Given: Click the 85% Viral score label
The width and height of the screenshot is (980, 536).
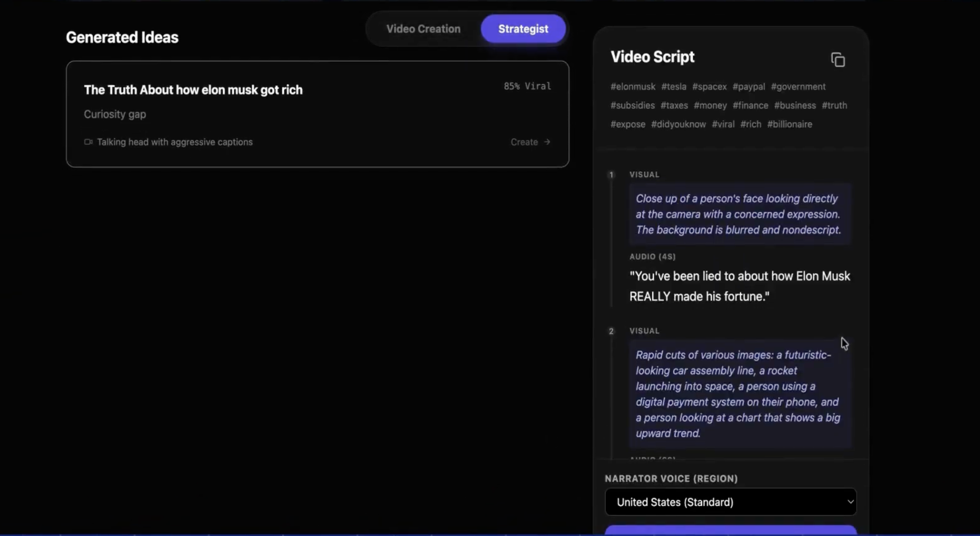Looking at the screenshot, I should click(x=527, y=86).
